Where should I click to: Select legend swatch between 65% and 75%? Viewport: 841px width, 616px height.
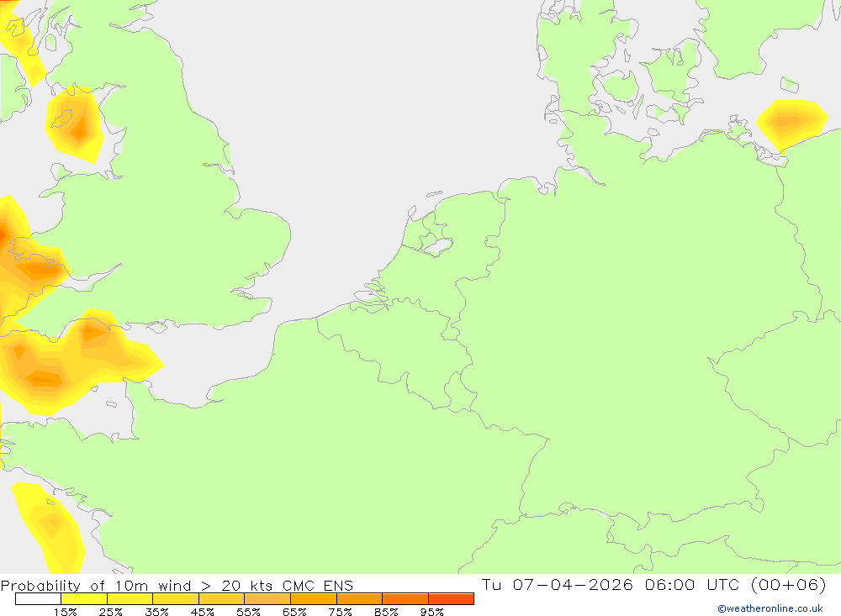tap(314, 599)
